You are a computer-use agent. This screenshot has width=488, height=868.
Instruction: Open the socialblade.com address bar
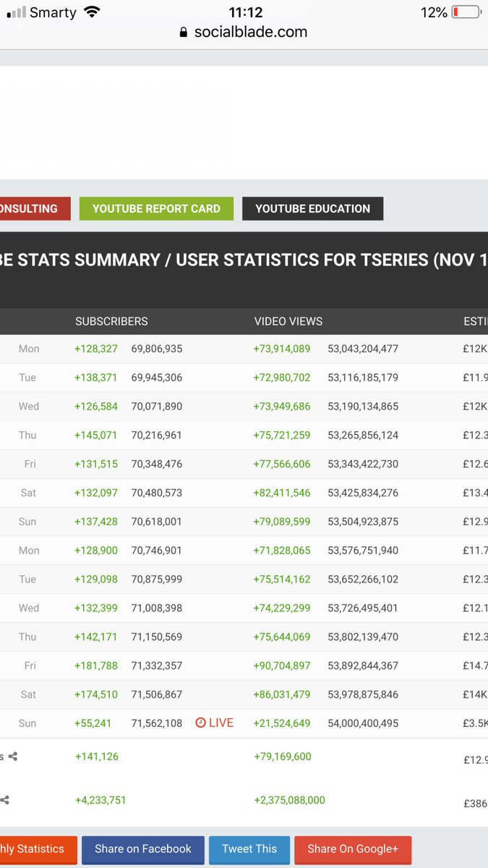coord(244,32)
